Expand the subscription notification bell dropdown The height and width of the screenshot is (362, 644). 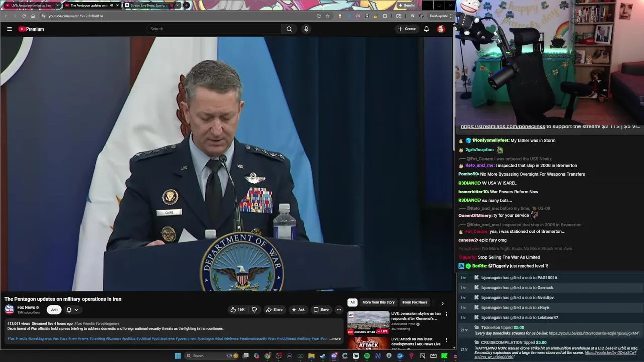(x=72, y=310)
